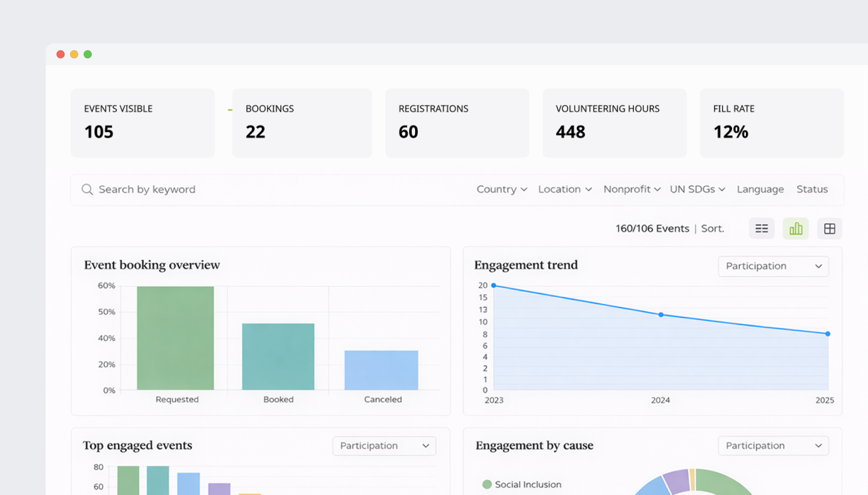The width and height of the screenshot is (868, 495).
Task: Open the Country filter dropdown
Action: (x=501, y=190)
